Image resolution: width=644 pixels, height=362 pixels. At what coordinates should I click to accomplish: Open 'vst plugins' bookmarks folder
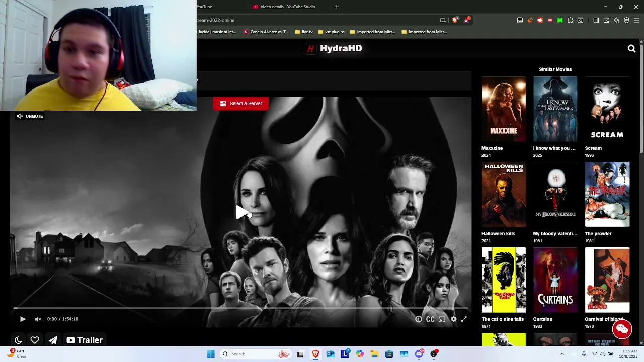coord(331,32)
